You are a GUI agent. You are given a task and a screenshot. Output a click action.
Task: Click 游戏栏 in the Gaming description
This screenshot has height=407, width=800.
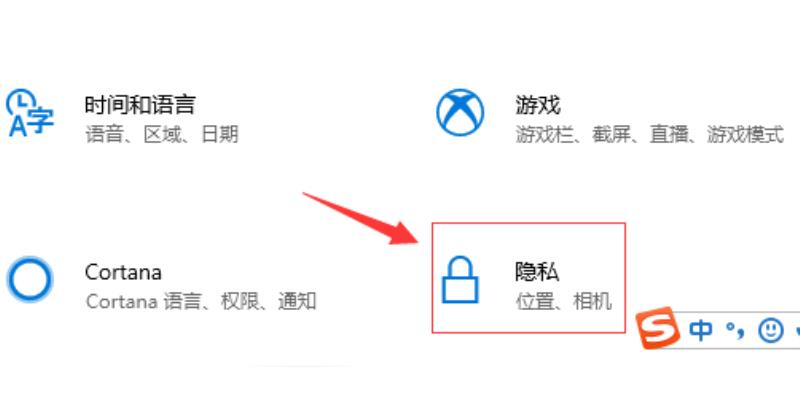pyautogui.click(x=544, y=135)
